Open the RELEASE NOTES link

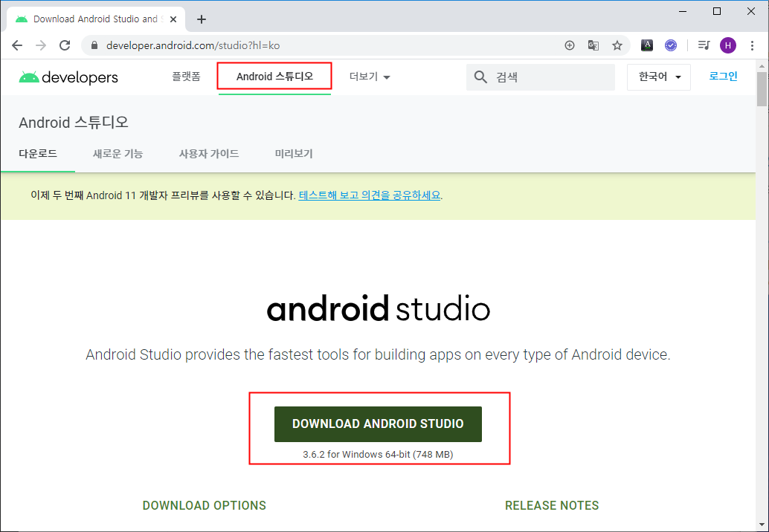pos(552,505)
